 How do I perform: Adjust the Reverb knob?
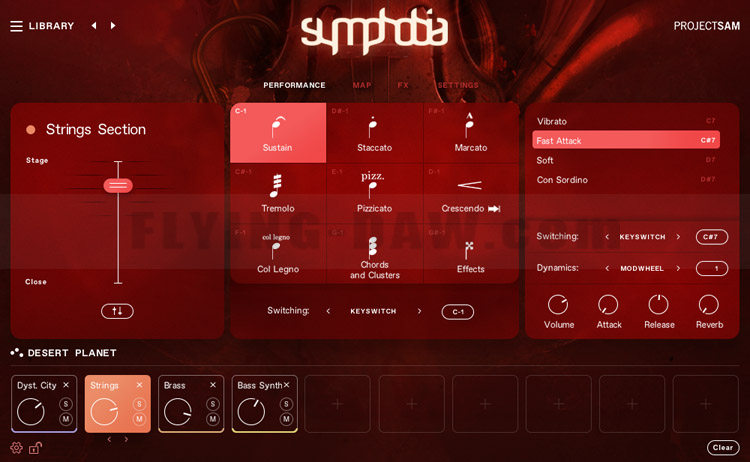[709, 305]
